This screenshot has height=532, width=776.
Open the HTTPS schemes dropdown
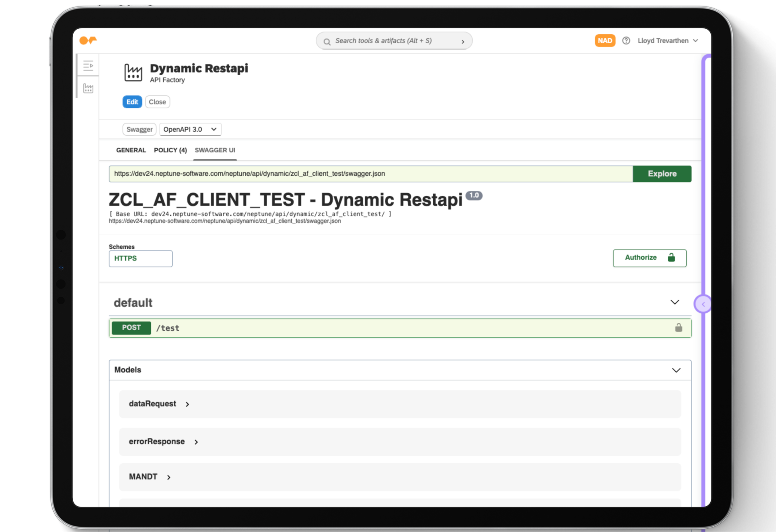140,259
